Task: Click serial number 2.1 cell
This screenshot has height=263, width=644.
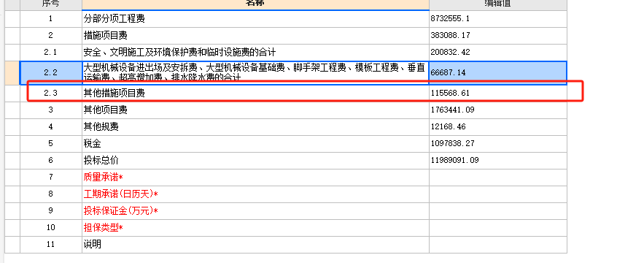Action: coord(51,53)
